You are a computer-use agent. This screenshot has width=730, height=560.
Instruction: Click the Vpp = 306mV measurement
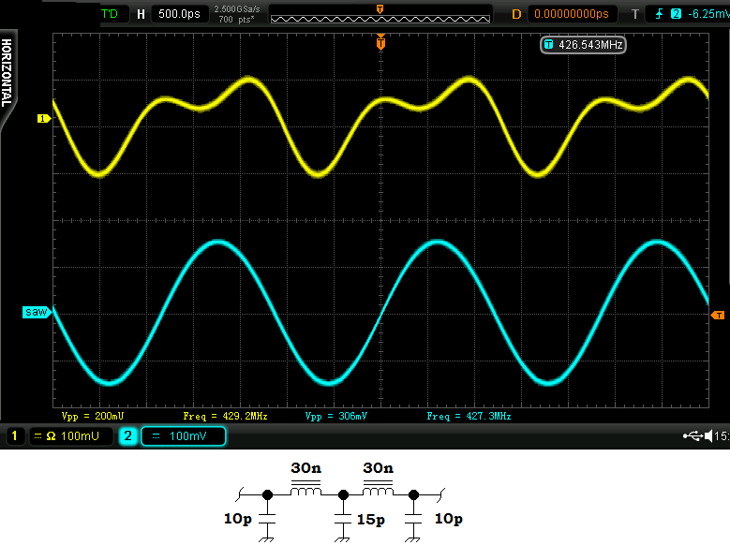click(336, 416)
